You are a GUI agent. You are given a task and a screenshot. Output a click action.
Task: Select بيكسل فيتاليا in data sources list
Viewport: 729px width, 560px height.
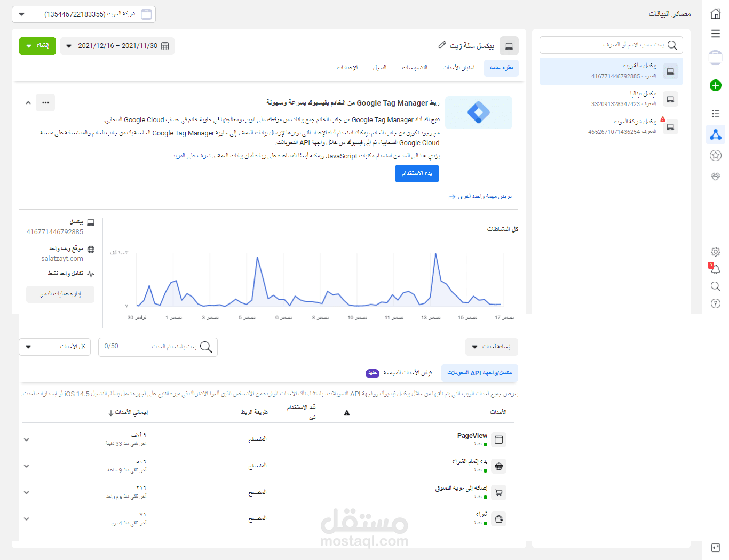coord(611,99)
